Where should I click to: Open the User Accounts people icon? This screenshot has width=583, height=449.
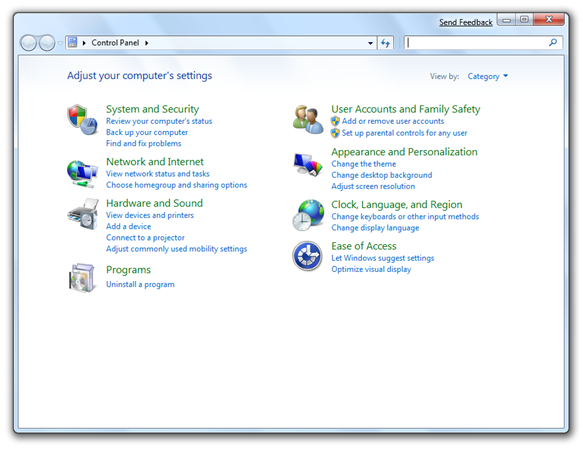[x=308, y=119]
